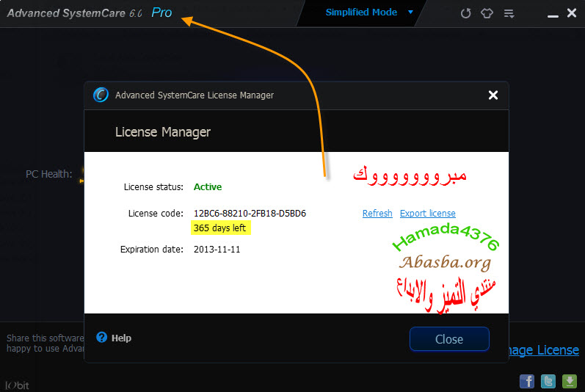This screenshot has width=585, height=392.
Task: Open the Manage License link
Action: [x=544, y=350]
